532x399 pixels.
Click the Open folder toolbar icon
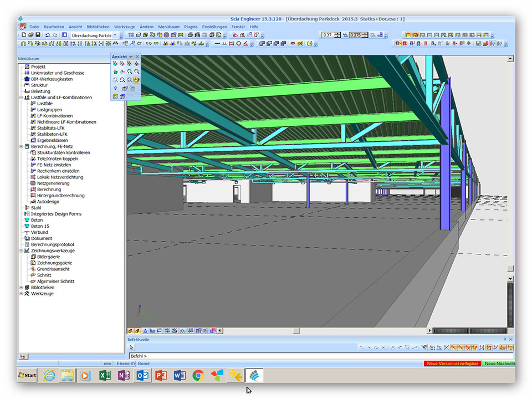pyautogui.click(x=30, y=35)
